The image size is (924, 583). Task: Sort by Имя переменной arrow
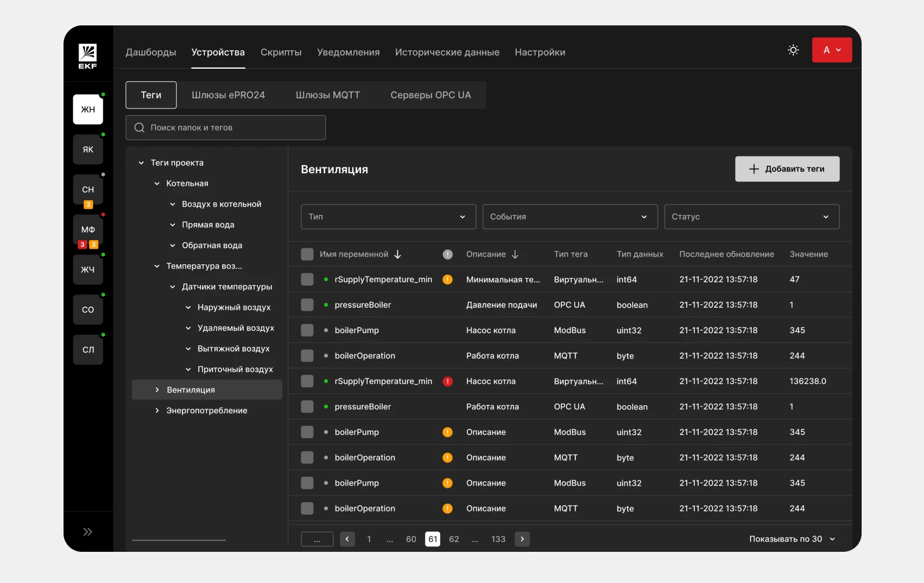point(398,255)
